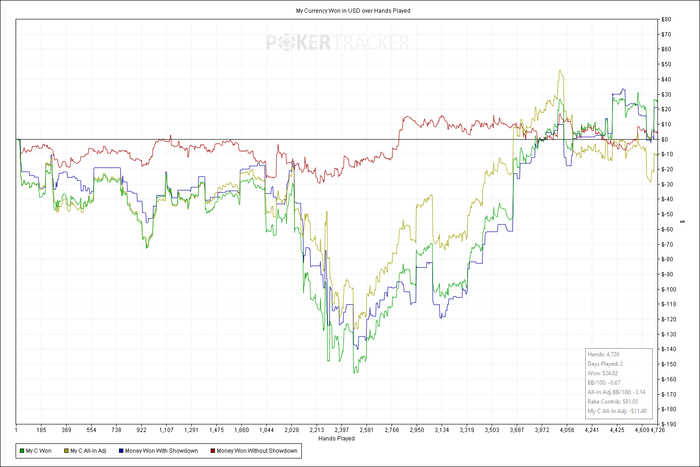Click the x-axis tick labeled 3,687
This screenshot has height=467, width=700.
point(517,430)
